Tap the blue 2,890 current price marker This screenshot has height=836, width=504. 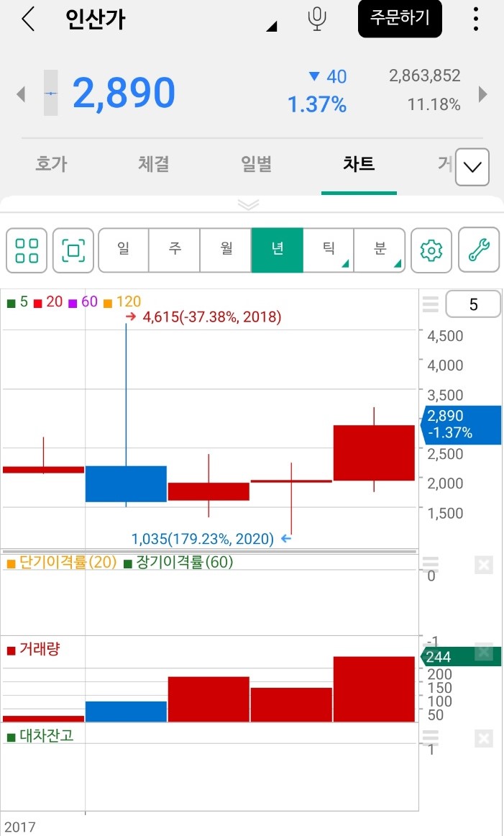pyautogui.click(x=462, y=424)
